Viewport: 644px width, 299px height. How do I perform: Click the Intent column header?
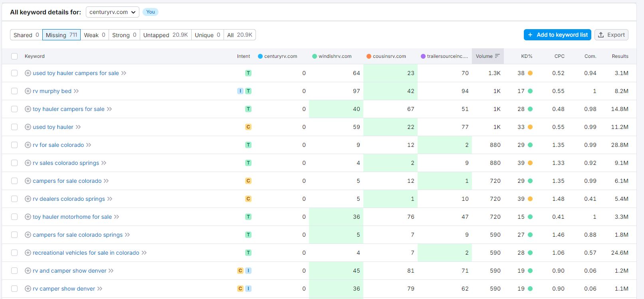point(244,56)
